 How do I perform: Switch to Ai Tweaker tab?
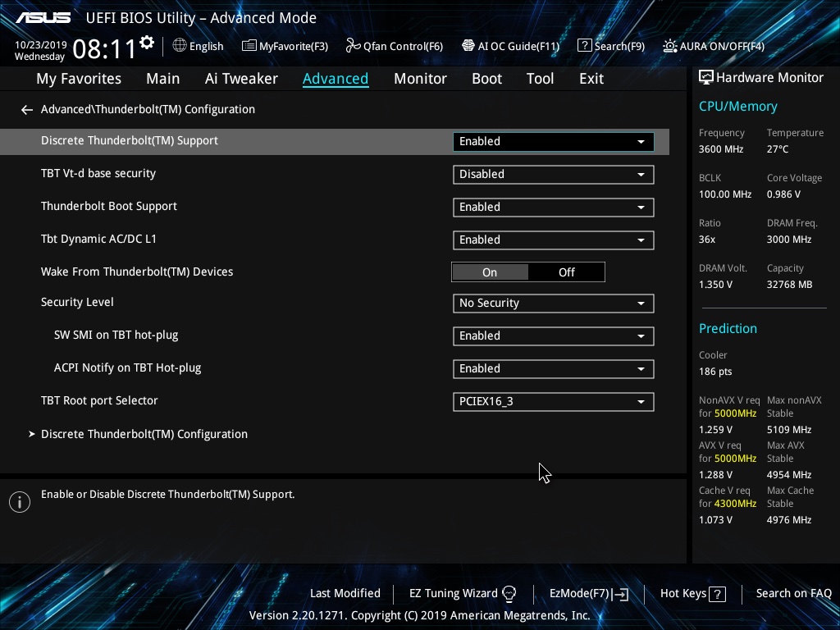(x=241, y=79)
